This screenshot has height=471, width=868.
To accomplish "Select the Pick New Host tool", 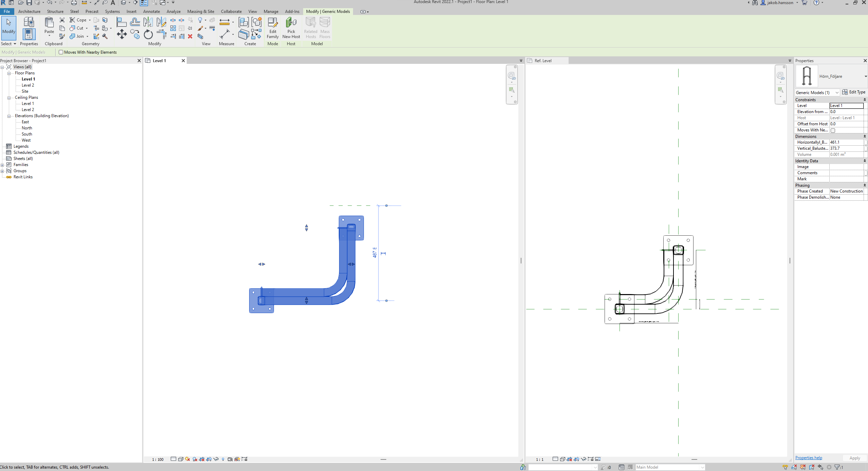I will click(291, 29).
